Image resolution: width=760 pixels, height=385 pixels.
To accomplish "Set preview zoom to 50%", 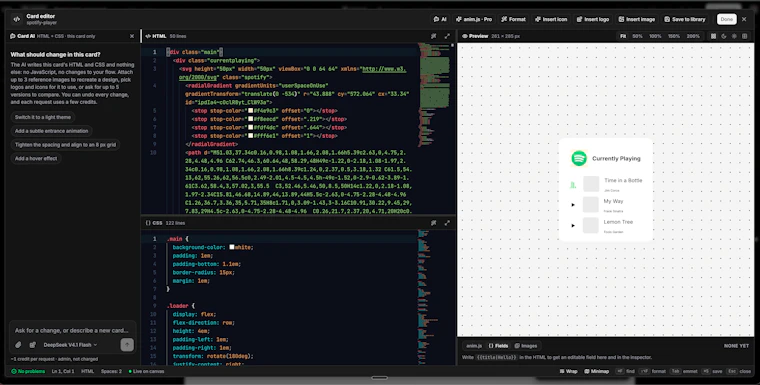I will click(637, 36).
